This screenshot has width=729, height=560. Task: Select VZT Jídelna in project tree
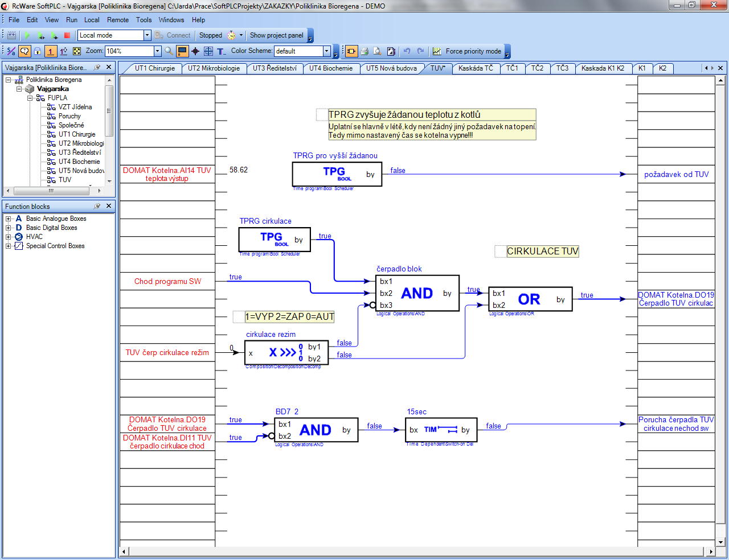[x=75, y=107]
